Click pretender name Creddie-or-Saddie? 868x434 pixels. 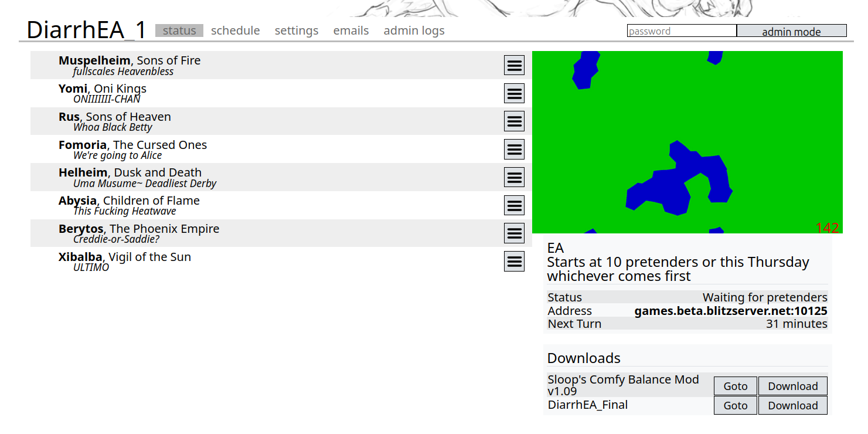(x=117, y=239)
